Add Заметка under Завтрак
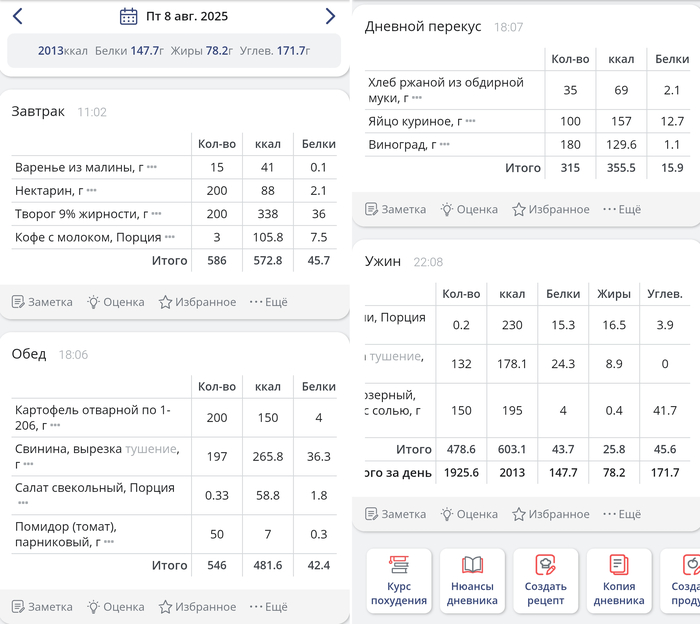This screenshot has width=700, height=624. pyautogui.click(x=42, y=302)
